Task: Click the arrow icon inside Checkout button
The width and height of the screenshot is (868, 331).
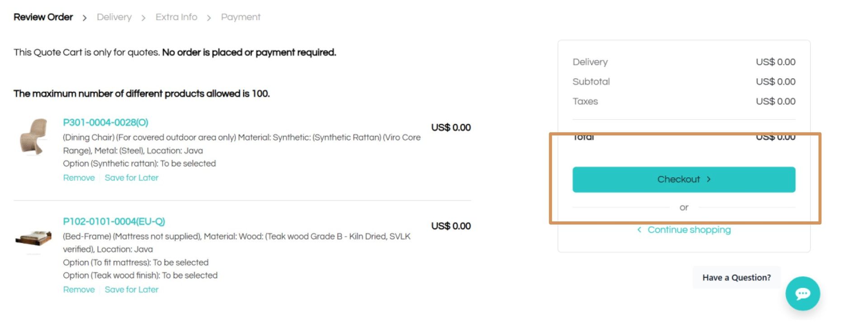Action: [708, 179]
